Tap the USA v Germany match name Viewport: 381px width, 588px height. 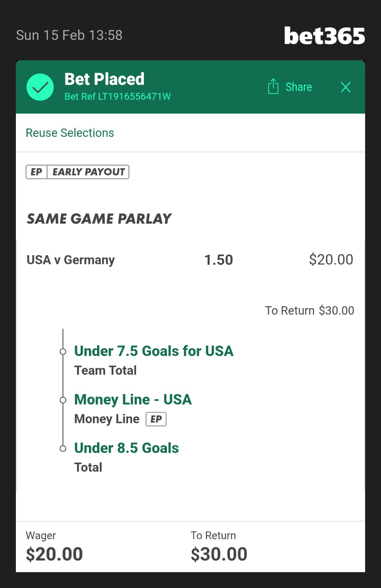pos(71,260)
